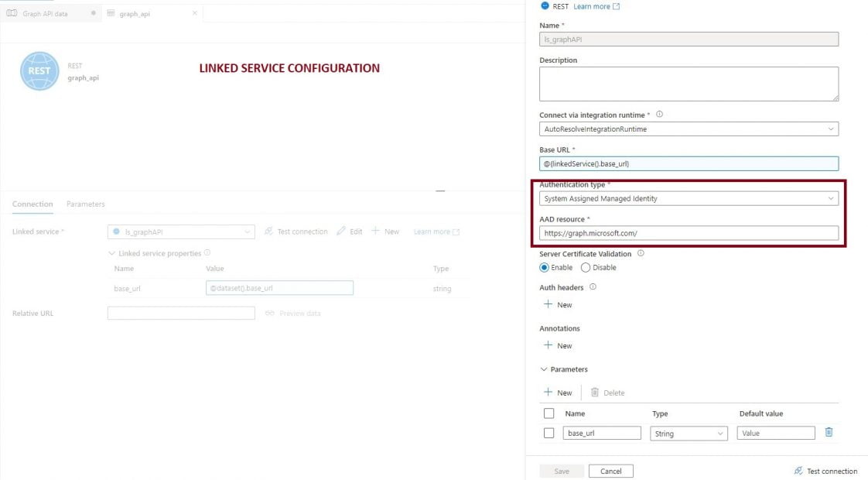Enable Server Certificate Validation
This screenshot has height=480, width=868.
545,267
